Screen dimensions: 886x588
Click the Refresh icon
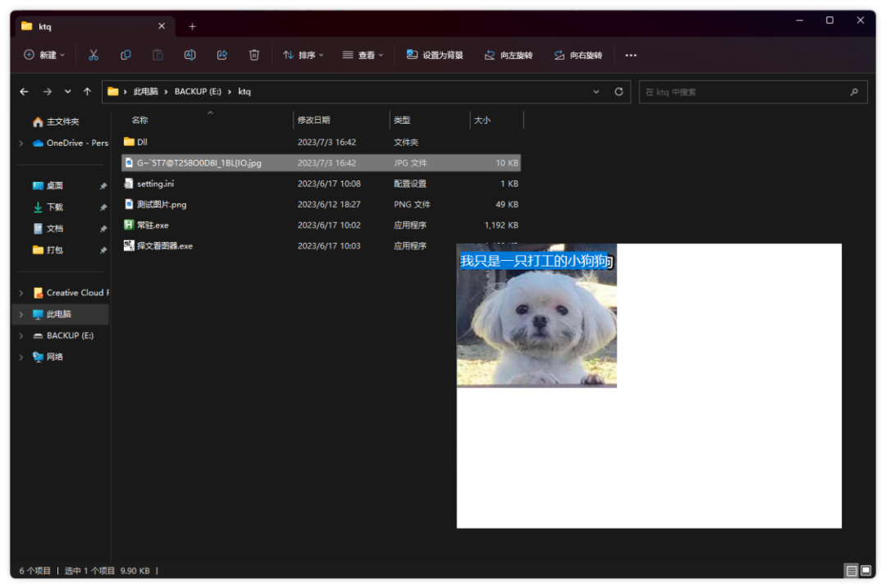point(619,92)
